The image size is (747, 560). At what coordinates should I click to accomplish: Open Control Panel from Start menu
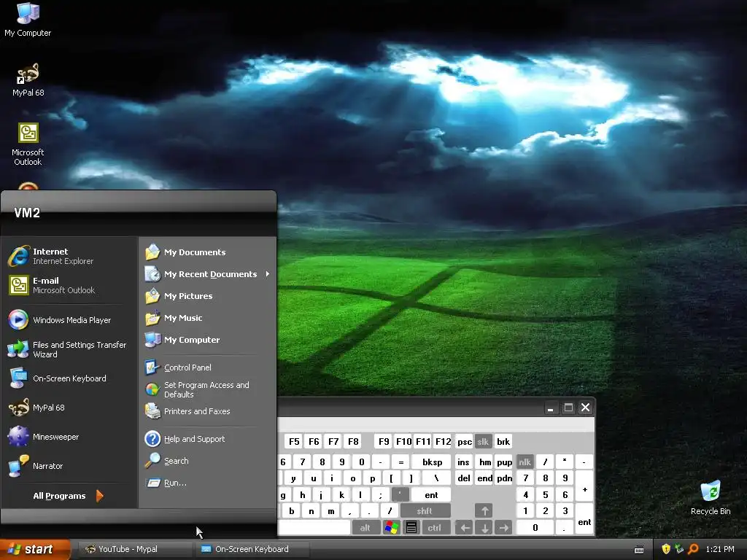(x=208, y=367)
